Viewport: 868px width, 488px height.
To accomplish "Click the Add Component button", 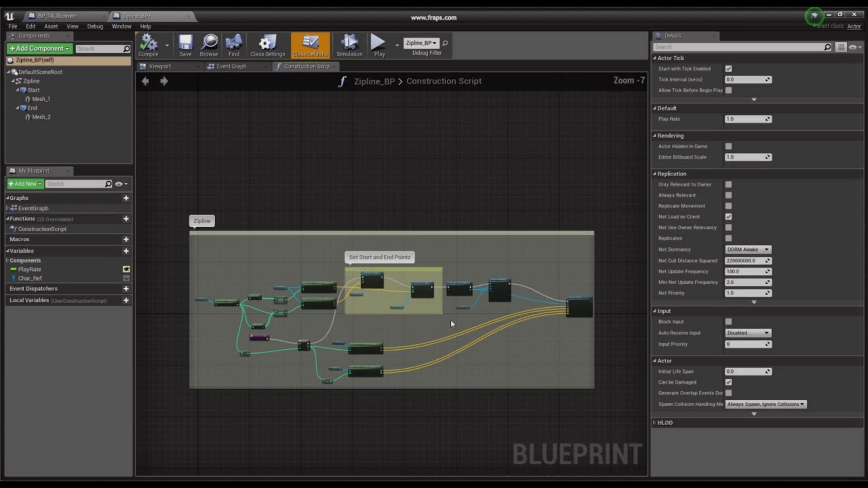I will click(x=39, y=48).
